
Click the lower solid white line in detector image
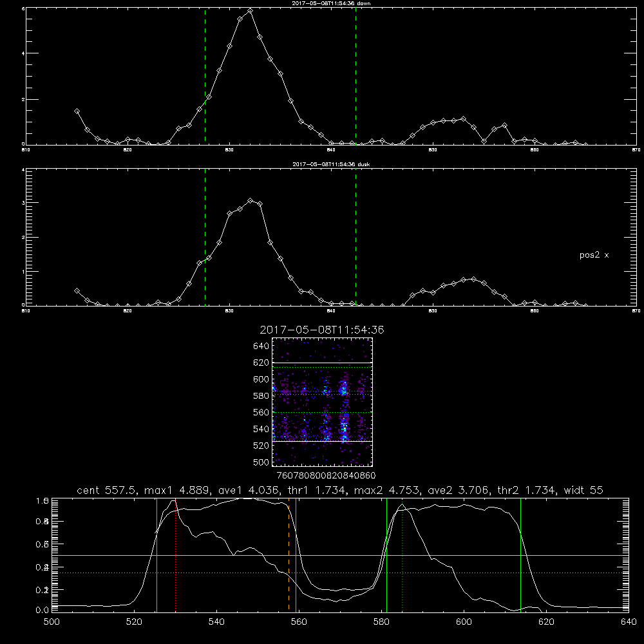tap(322, 441)
